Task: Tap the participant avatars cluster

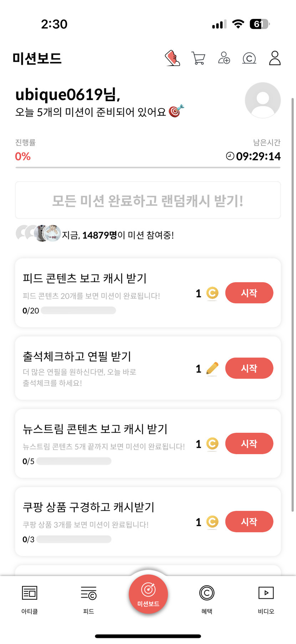Action: [39, 233]
